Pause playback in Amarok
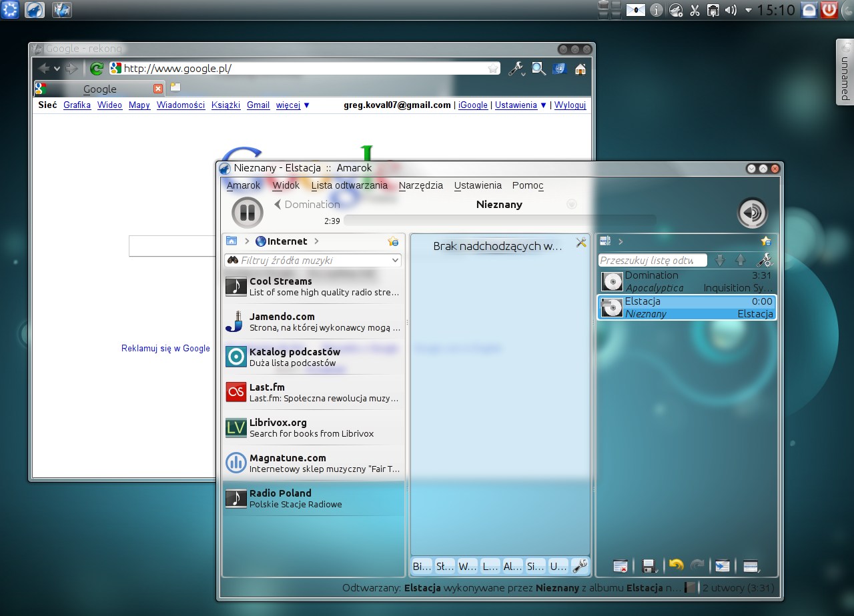This screenshot has width=854, height=616. [248, 213]
